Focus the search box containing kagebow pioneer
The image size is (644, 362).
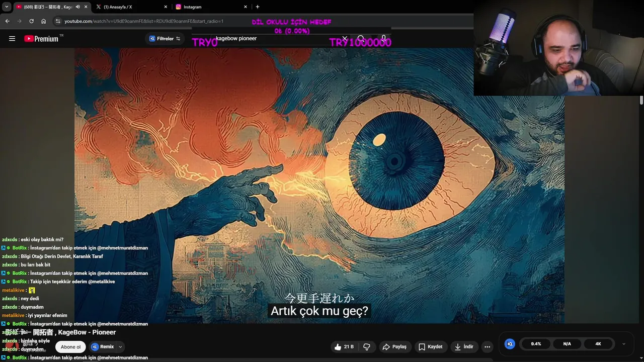tap(277, 38)
